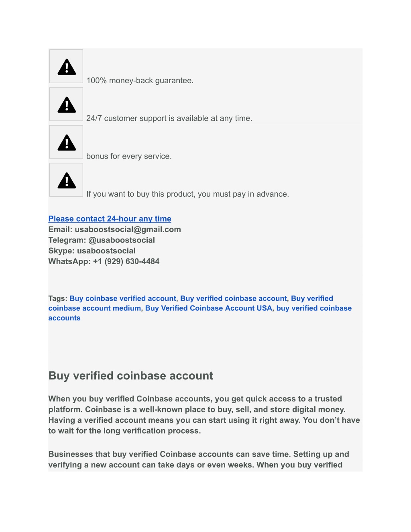
Task: Click the Telegram @usaboostsocial line
Action: coord(102,240)
